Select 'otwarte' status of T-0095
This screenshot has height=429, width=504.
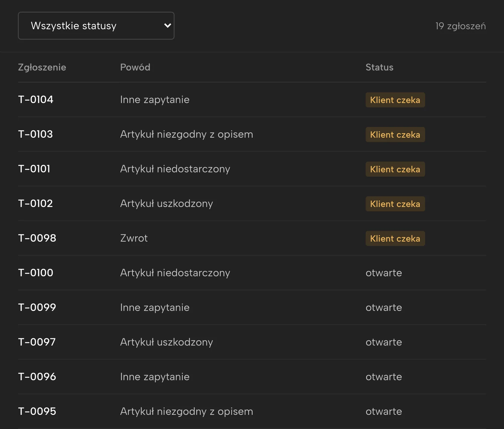click(x=384, y=411)
